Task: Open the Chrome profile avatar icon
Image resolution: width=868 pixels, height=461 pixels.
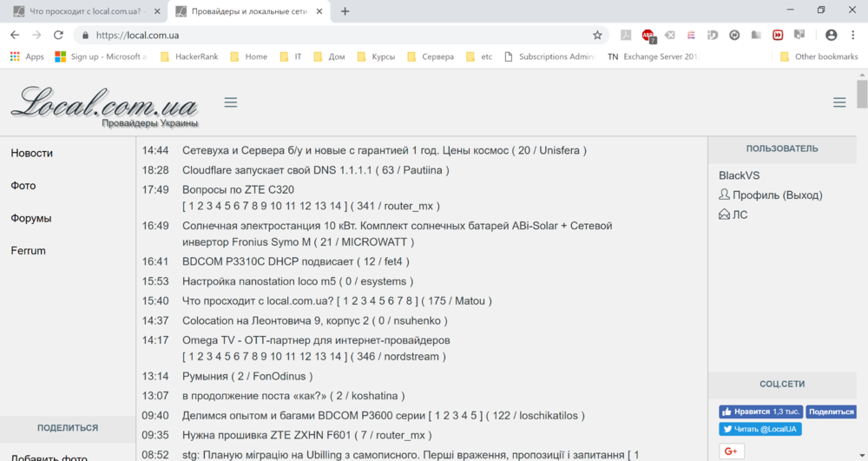Action: click(x=831, y=36)
